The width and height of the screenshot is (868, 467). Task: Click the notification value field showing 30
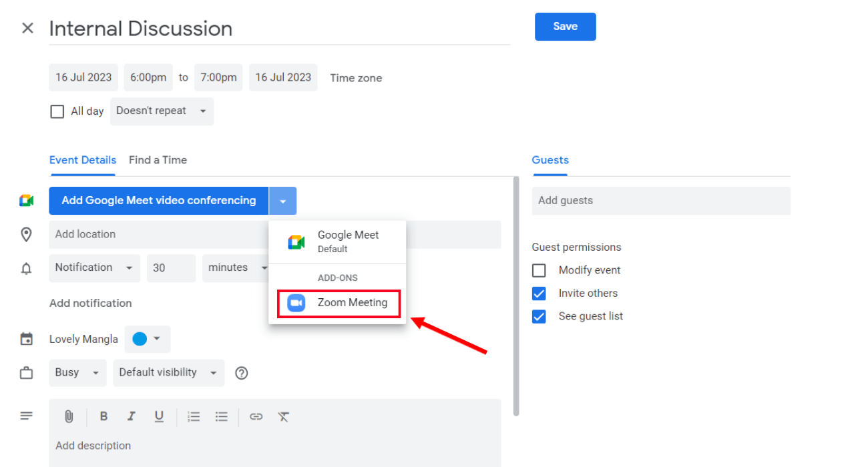tap(172, 268)
